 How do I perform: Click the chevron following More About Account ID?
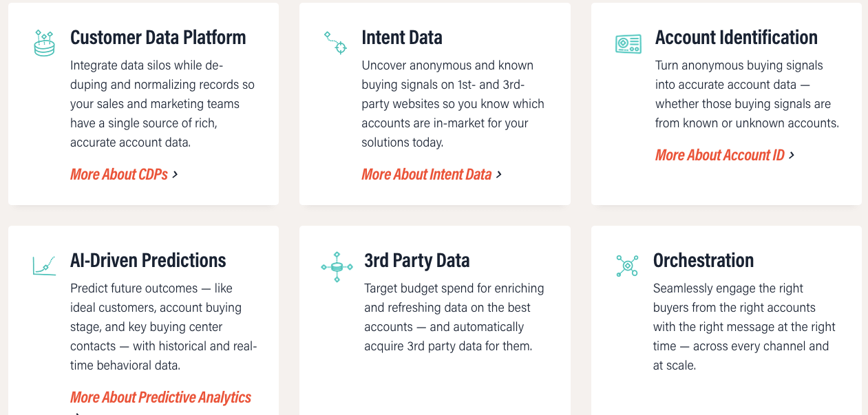(793, 155)
